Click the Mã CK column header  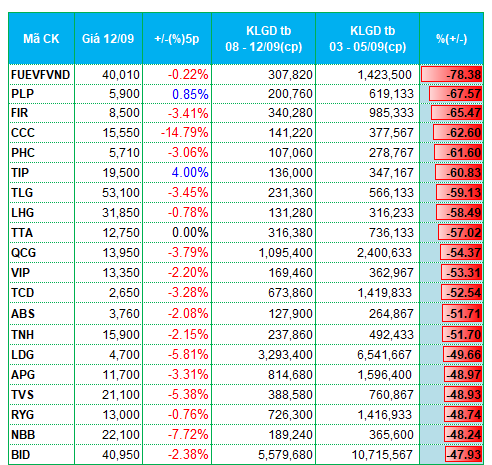(41, 39)
